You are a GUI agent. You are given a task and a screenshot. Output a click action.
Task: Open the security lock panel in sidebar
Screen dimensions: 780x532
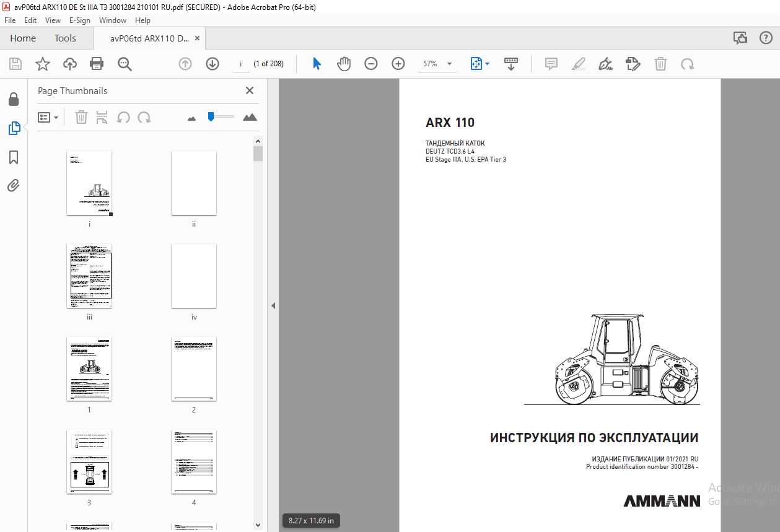tap(14, 99)
